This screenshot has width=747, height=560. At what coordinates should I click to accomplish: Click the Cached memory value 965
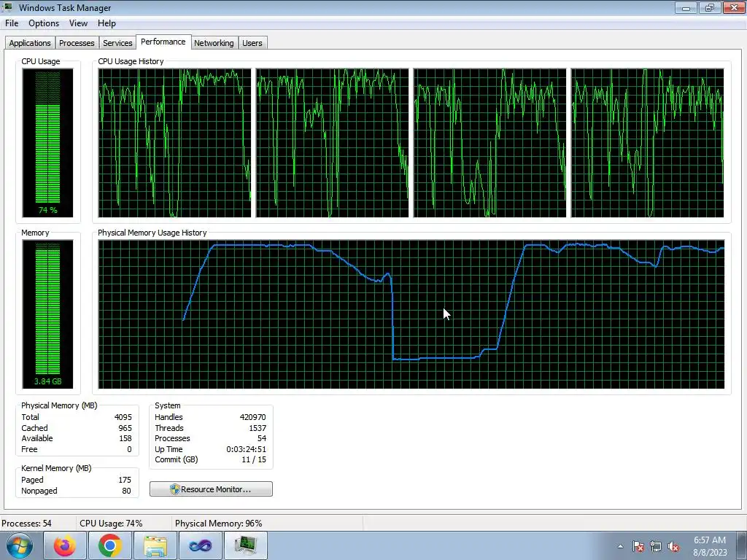(x=125, y=428)
